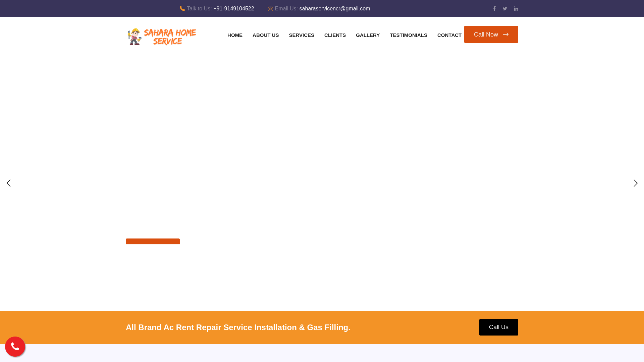Open the CONTACT menu item
The height and width of the screenshot is (362, 644).
click(x=449, y=35)
